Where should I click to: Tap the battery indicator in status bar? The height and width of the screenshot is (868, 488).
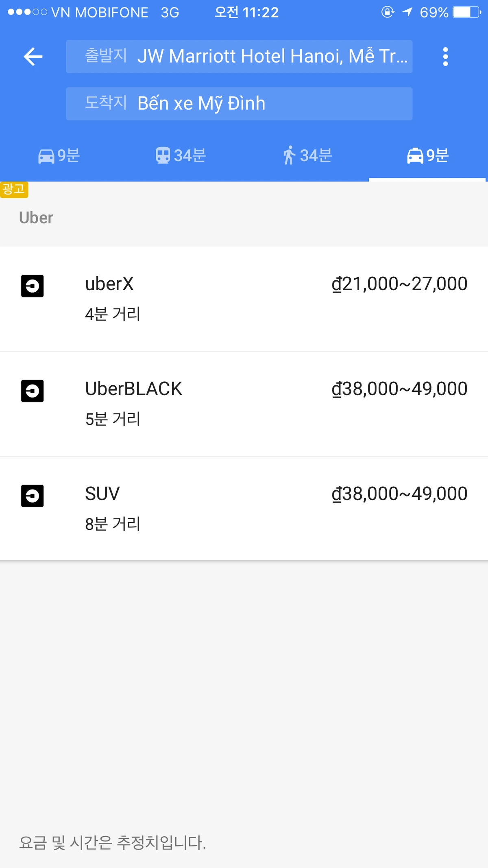[467, 12]
